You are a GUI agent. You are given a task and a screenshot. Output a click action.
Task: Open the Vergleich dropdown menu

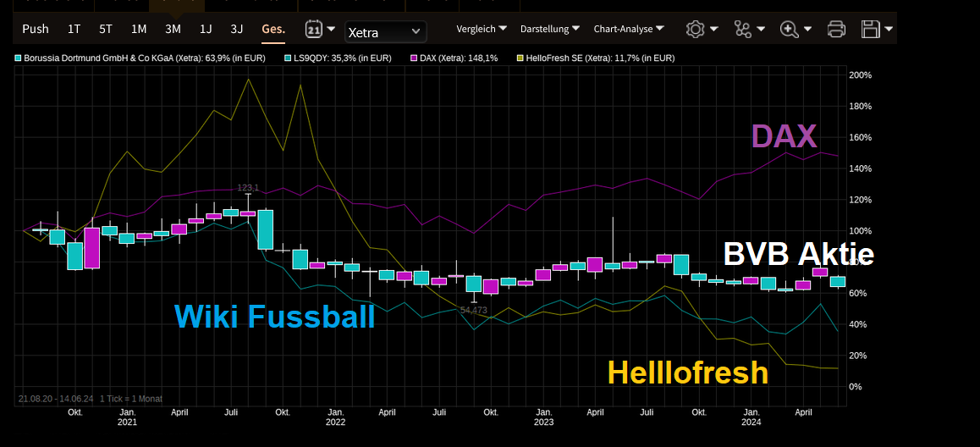pyautogui.click(x=481, y=29)
